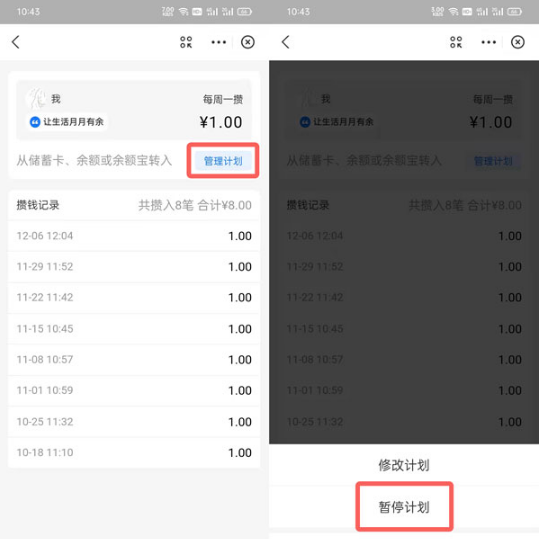Tap 让生活月月有余 tag in left screen
The height and width of the screenshot is (539, 539).
tap(67, 122)
